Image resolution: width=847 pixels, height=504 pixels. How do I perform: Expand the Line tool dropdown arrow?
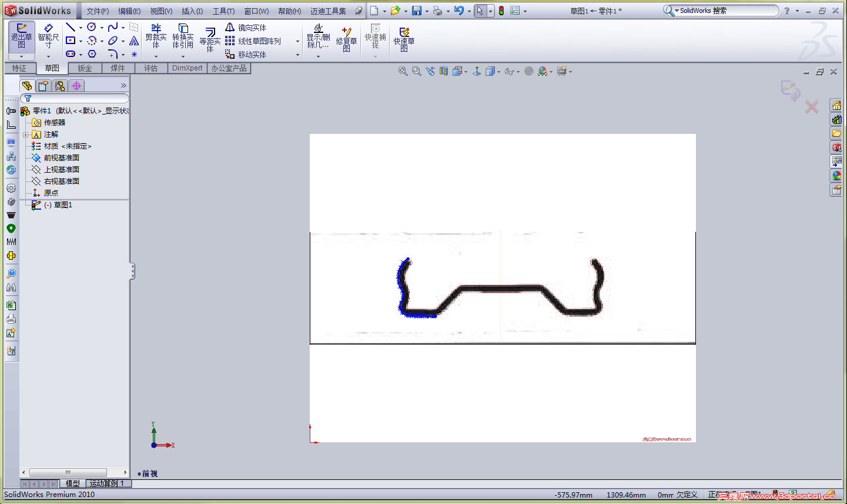81,28
